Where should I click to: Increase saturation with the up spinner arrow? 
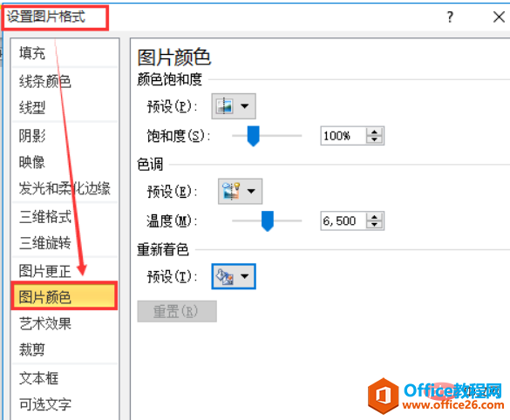374,132
